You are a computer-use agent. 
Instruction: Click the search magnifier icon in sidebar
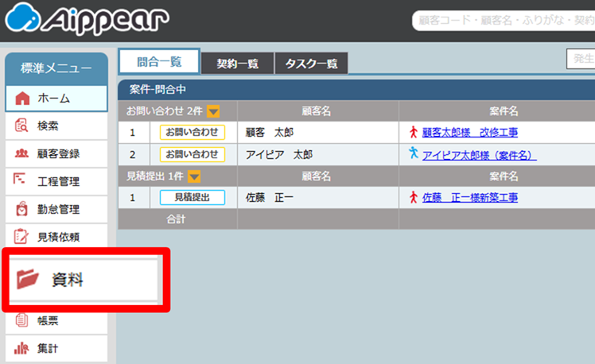coord(22,126)
